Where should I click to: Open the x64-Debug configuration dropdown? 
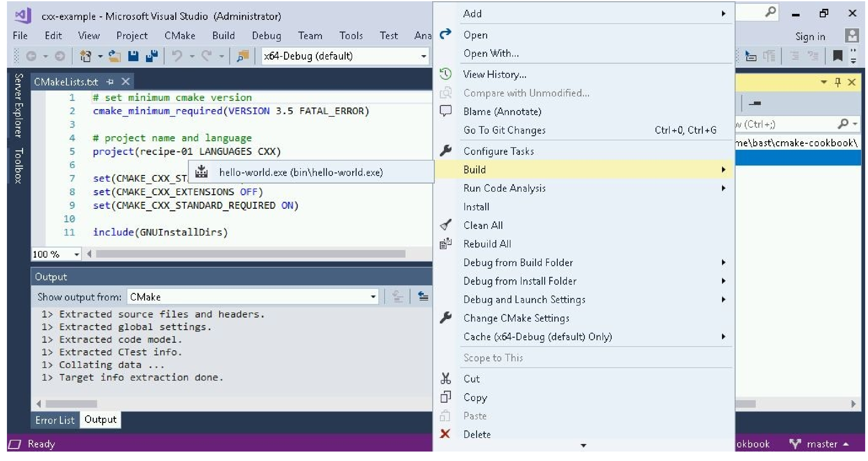423,56
